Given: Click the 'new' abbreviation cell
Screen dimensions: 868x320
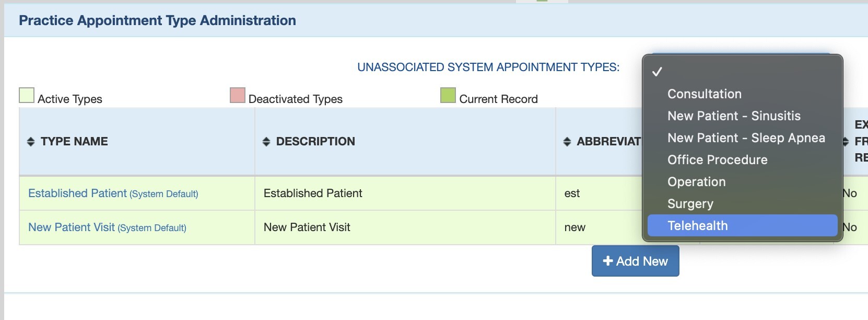Looking at the screenshot, I should click(574, 227).
